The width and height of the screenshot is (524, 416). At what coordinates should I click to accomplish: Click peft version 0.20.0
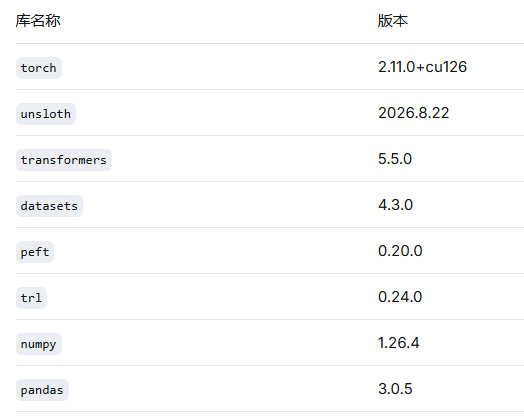400,251
